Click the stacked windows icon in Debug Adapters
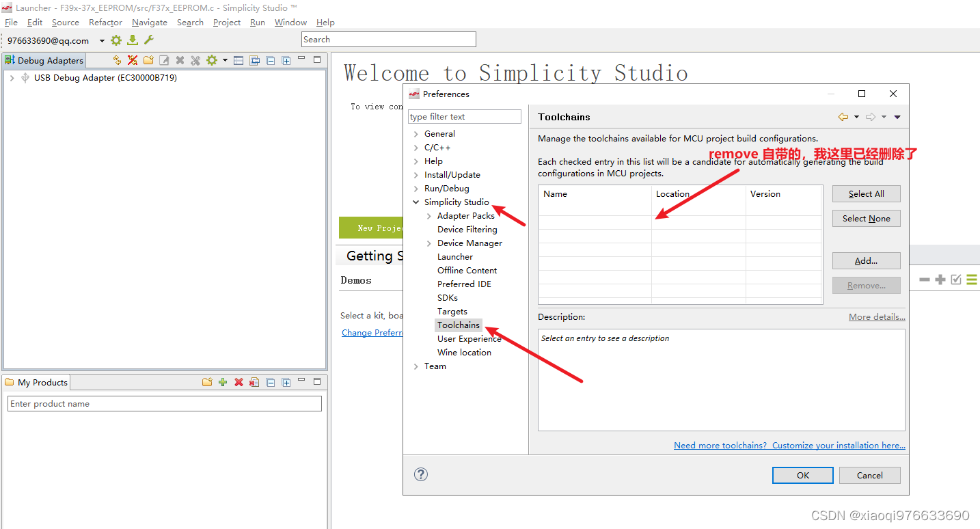 pyautogui.click(x=254, y=60)
